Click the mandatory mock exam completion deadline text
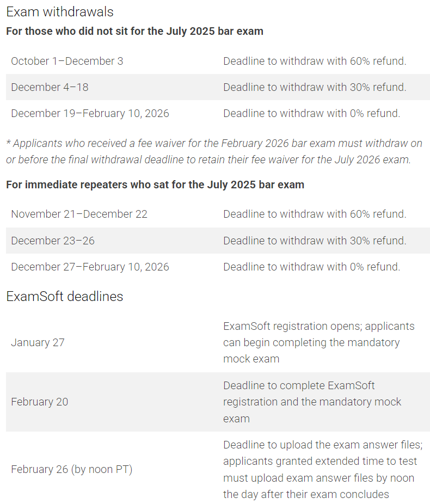 click(312, 402)
